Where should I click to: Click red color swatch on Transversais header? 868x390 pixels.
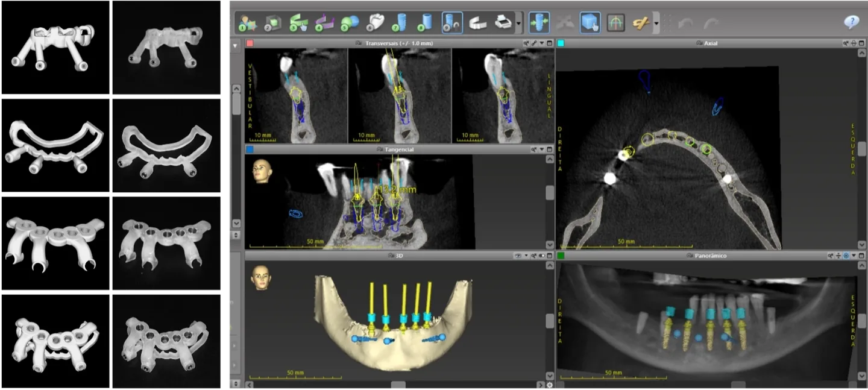(x=250, y=43)
